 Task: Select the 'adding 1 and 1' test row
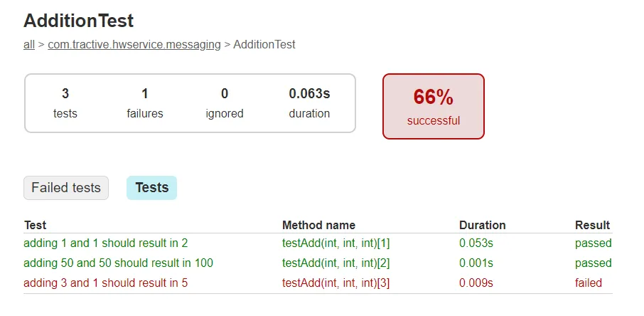[106, 243]
